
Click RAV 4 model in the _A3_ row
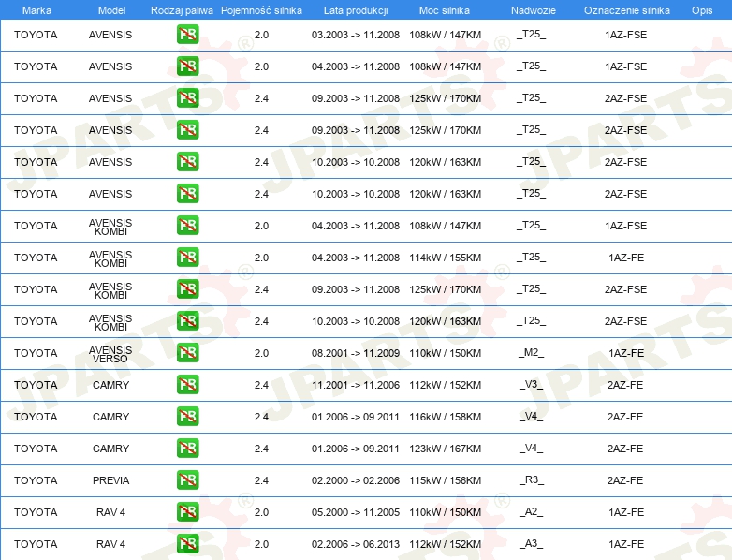(110, 544)
